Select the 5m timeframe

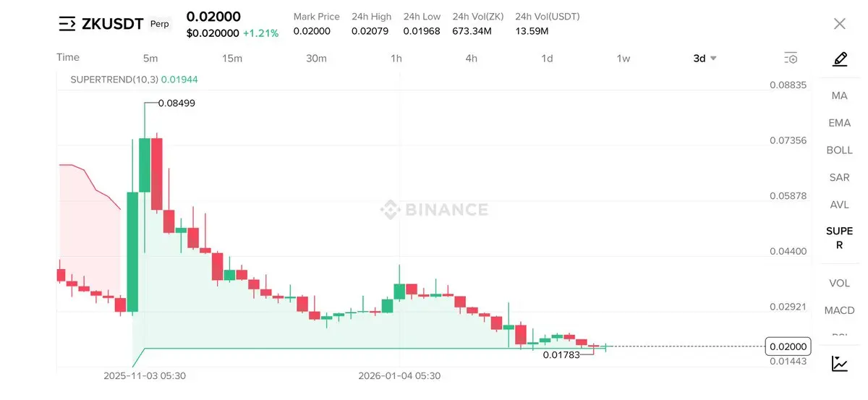click(x=150, y=59)
